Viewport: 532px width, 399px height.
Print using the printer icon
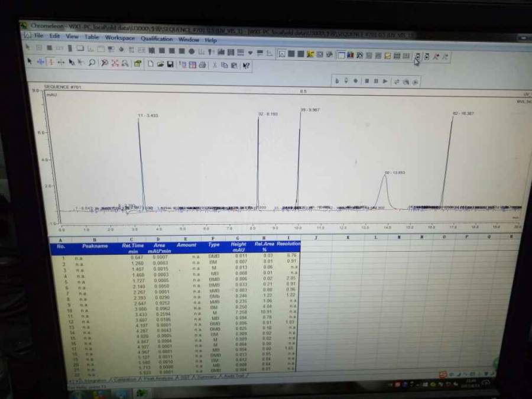point(203,65)
